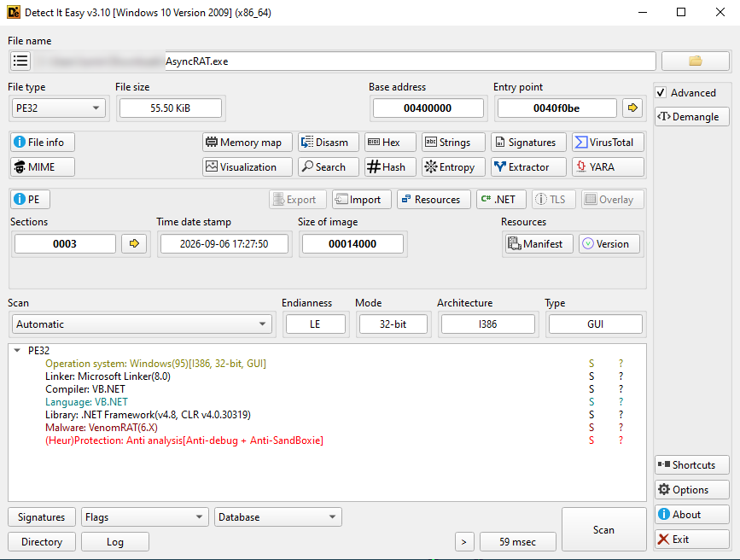Screen dimensions: 740x560
Task: Open the Search tool
Action: [328, 166]
